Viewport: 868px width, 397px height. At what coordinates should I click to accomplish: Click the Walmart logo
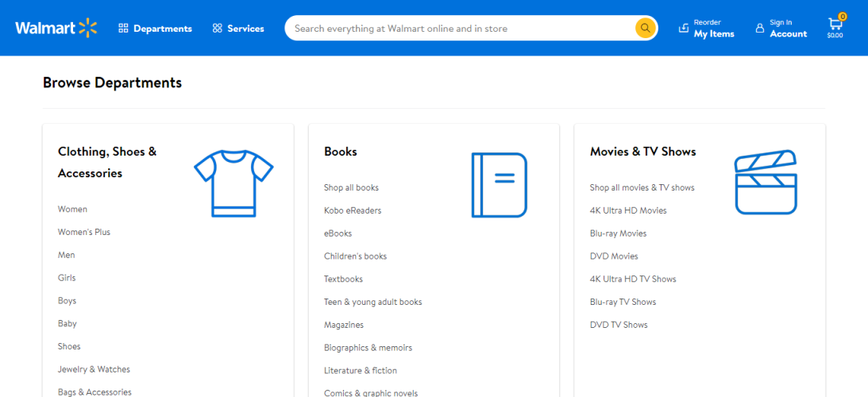56,29
